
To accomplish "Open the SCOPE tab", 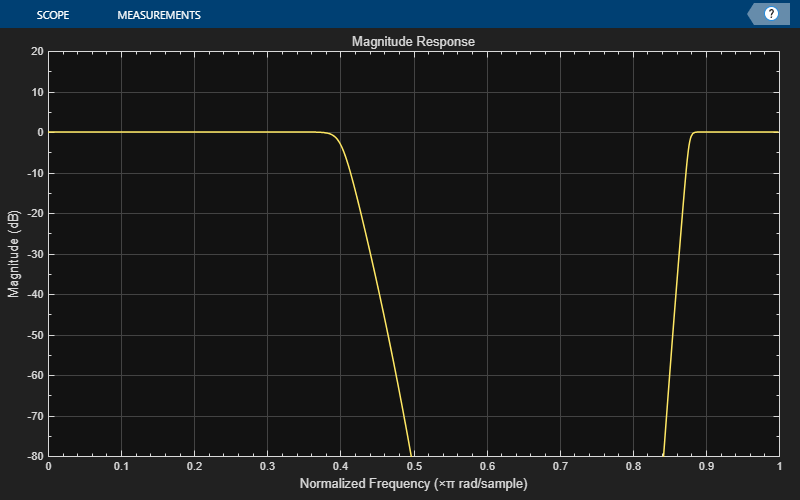I will click(x=52, y=15).
